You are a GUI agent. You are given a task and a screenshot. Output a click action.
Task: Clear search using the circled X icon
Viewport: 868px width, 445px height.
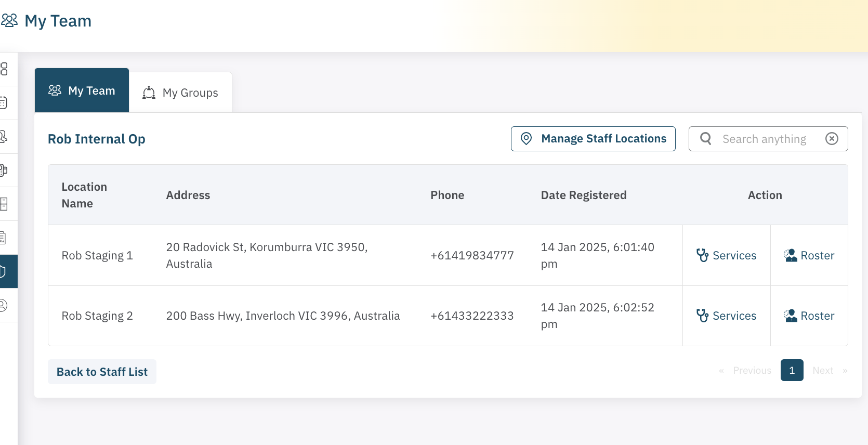point(832,139)
